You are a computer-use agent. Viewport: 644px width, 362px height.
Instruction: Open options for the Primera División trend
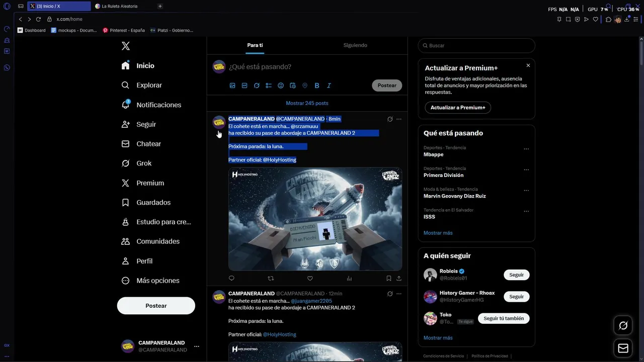tap(526, 169)
